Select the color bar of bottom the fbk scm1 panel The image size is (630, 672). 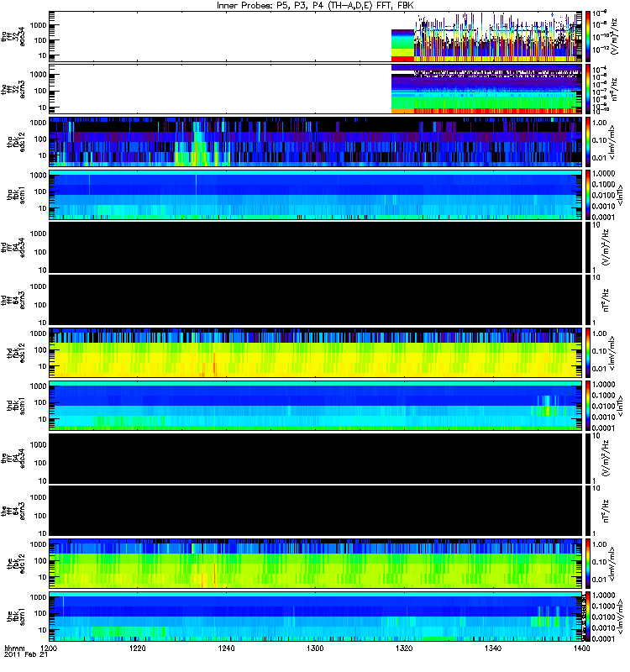pyautogui.click(x=589, y=617)
